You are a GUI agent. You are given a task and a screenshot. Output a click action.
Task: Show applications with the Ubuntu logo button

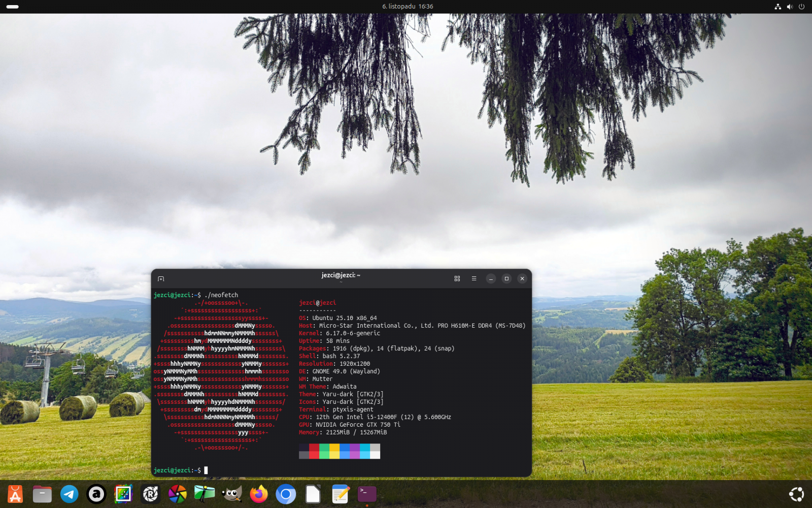pos(796,494)
